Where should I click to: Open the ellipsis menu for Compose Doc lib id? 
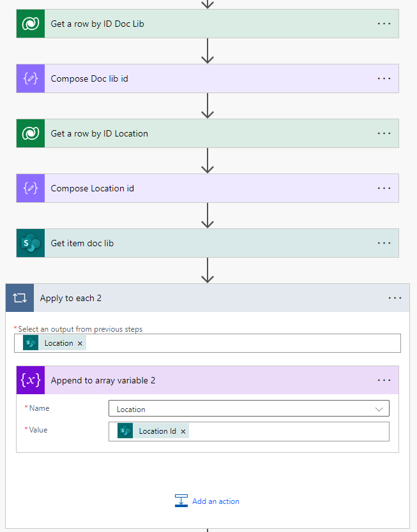(x=384, y=78)
